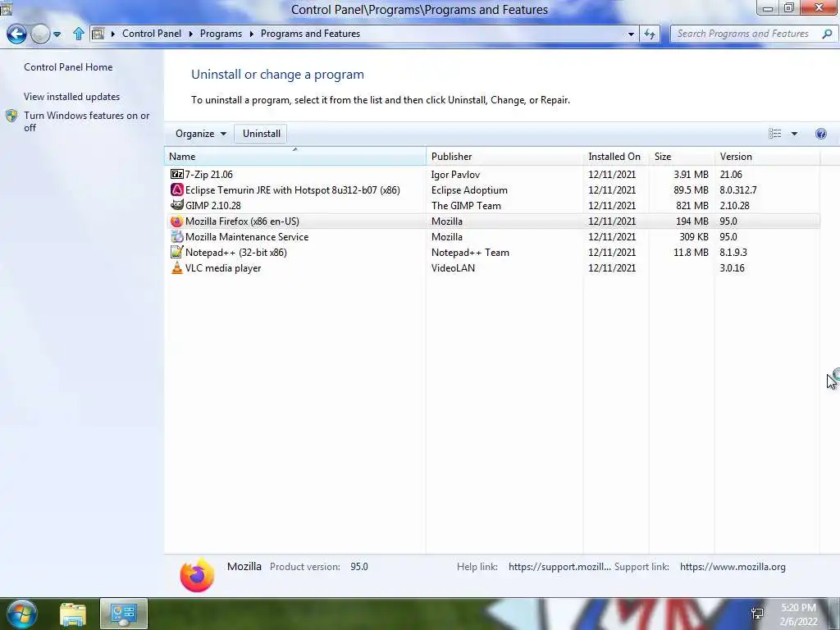Click the shield icon for Windows features
The image size is (840, 630).
[11, 116]
